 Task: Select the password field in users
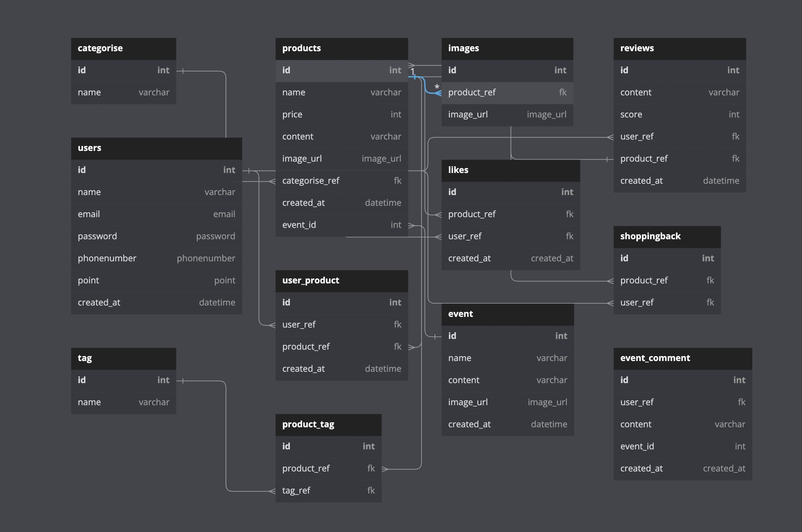156,236
